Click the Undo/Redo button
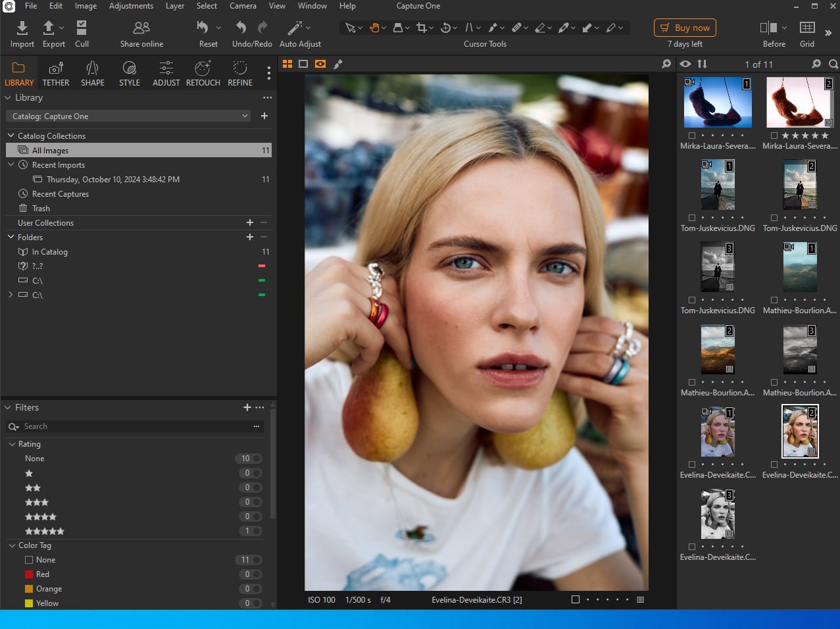This screenshot has height=629, width=840. click(252, 34)
